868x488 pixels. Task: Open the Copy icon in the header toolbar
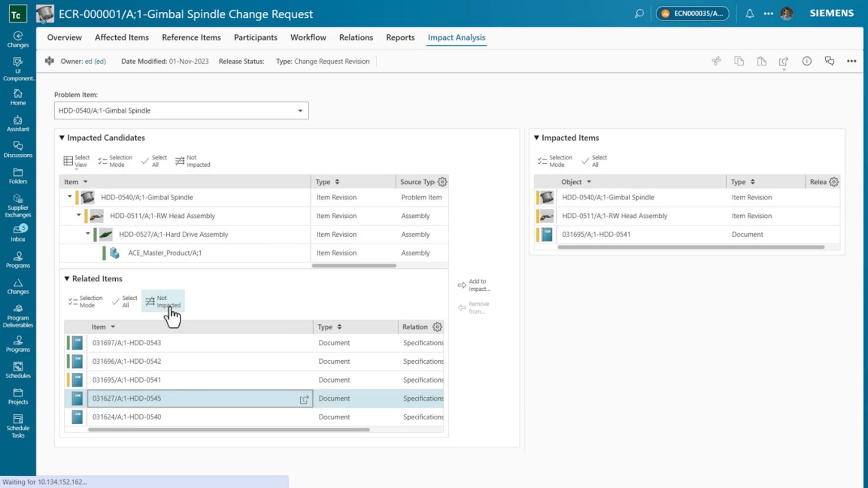[x=739, y=61]
